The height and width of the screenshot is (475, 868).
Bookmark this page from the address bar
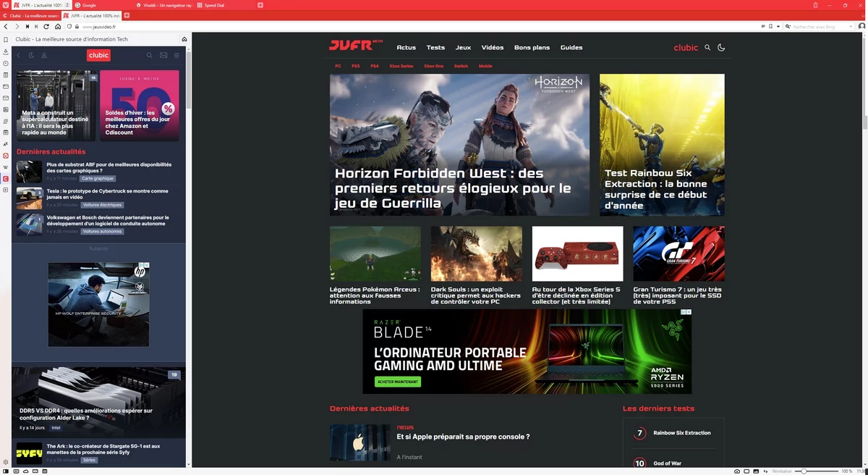[x=770, y=27]
